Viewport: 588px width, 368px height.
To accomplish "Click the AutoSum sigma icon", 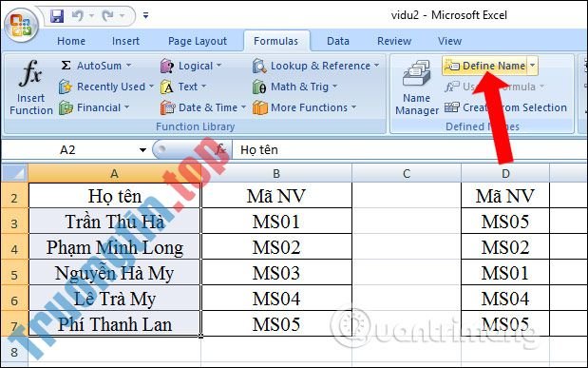I will click(x=66, y=66).
